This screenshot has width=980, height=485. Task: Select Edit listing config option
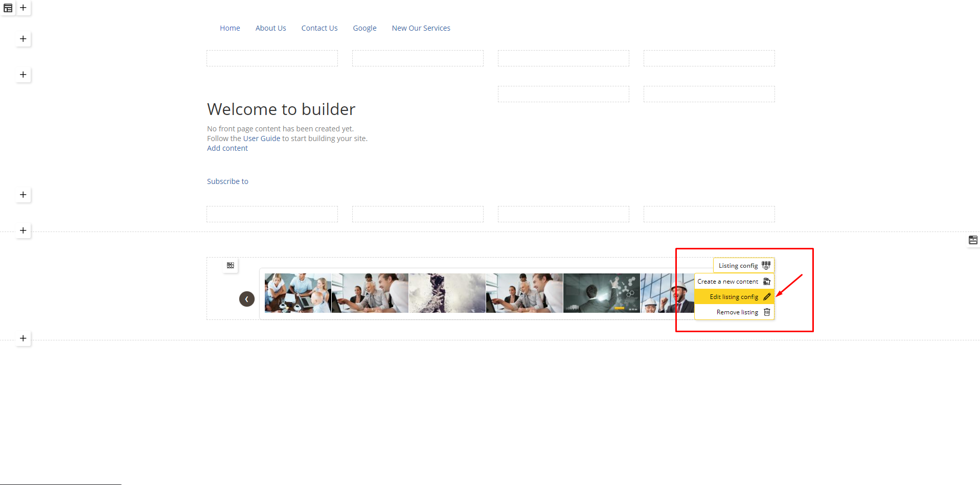(x=734, y=297)
